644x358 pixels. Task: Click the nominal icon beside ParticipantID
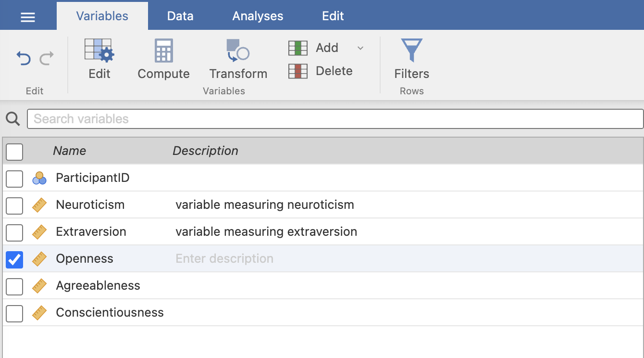[39, 178]
